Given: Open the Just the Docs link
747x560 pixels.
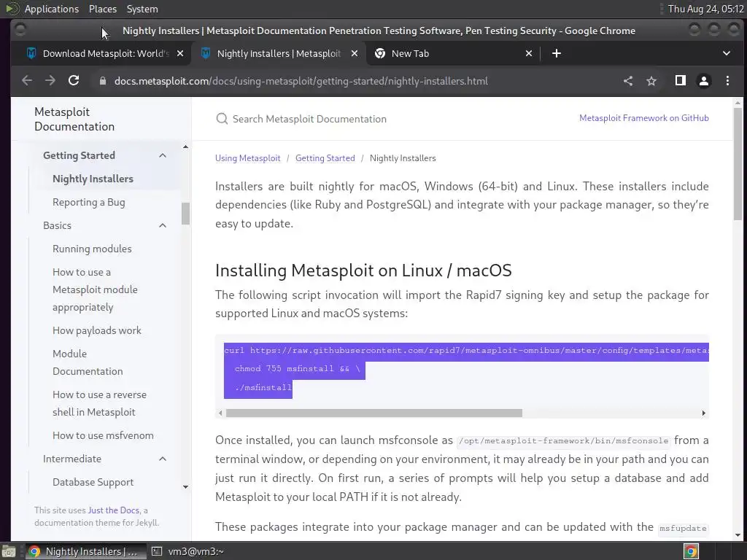Looking at the screenshot, I should click(x=113, y=510).
